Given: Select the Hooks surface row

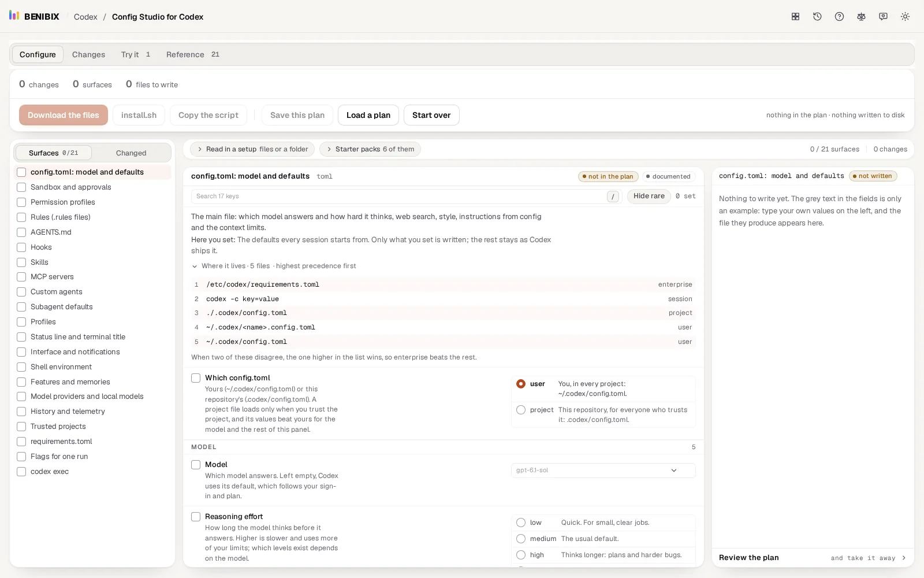Looking at the screenshot, I should [92, 247].
